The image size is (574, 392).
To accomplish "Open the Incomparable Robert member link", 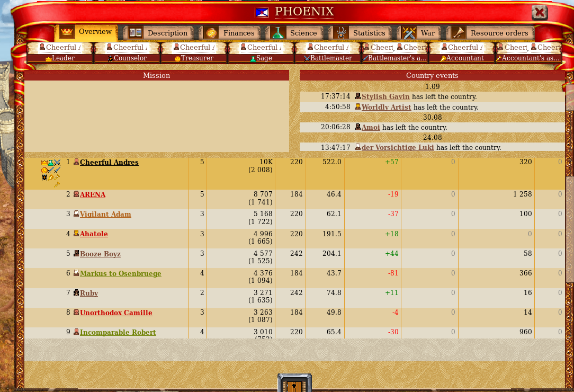I will point(118,332).
